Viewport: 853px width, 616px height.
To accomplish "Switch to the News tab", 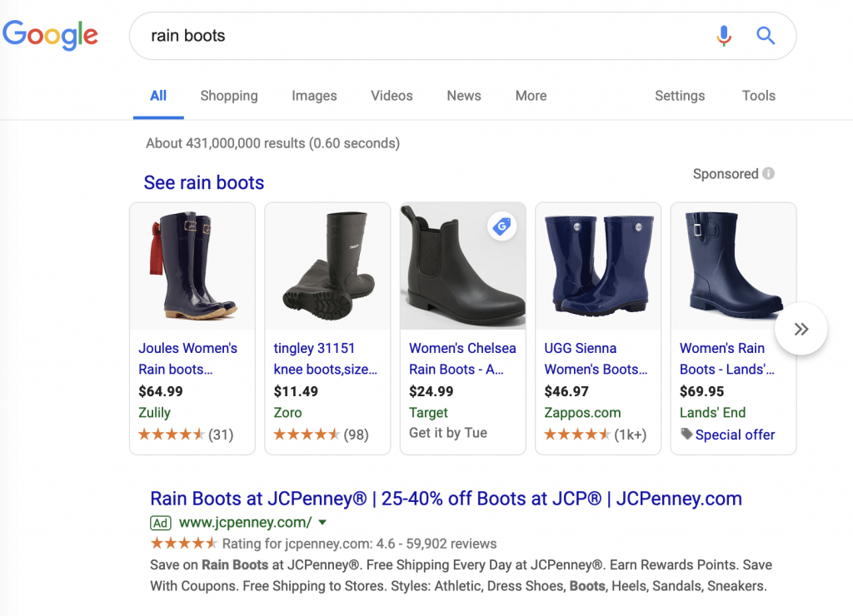I will click(464, 96).
